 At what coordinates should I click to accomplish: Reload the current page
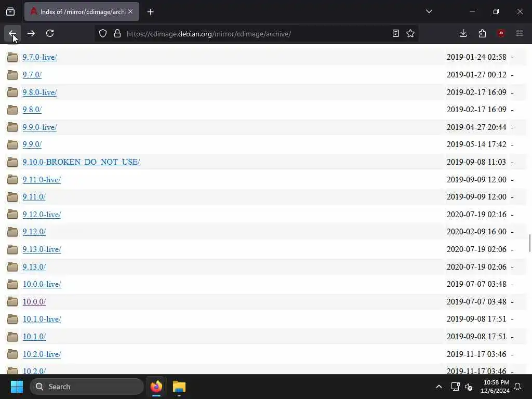(50, 33)
